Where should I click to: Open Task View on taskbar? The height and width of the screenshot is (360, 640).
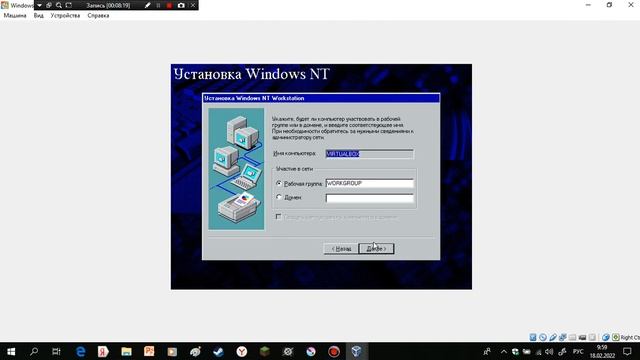tap(56, 351)
